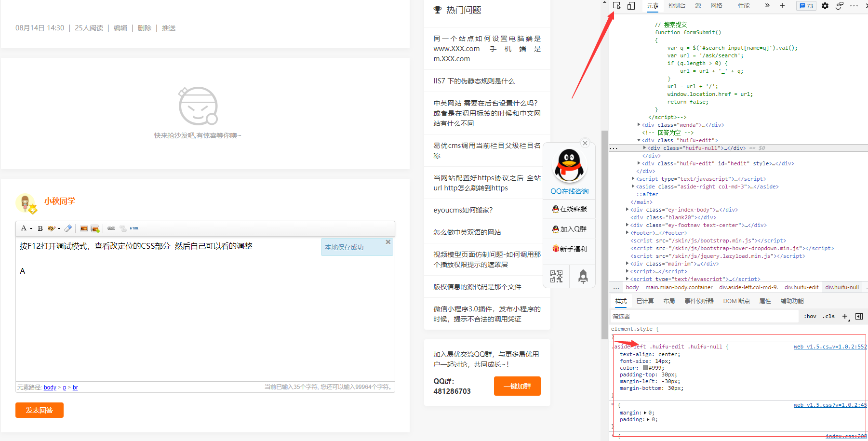Viewport: 868px width, 441px height.
Task: Switch to 源 DevTools tab
Action: click(x=698, y=6)
